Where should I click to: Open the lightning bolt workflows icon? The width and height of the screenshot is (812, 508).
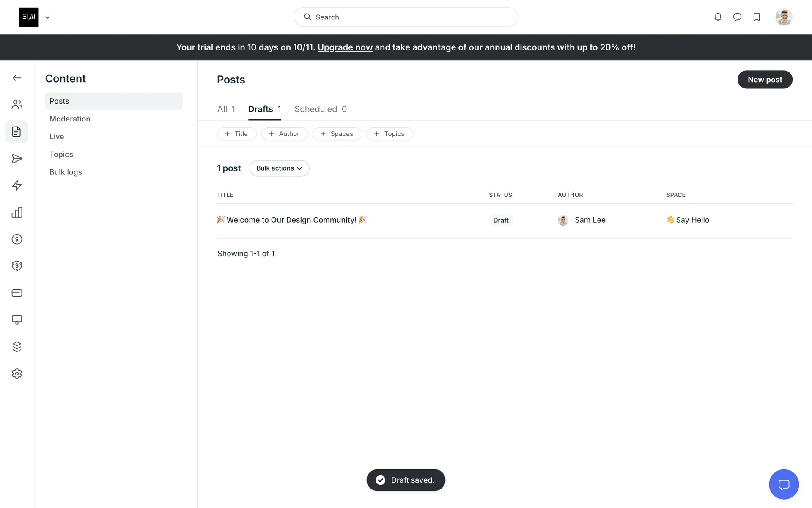(17, 185)
